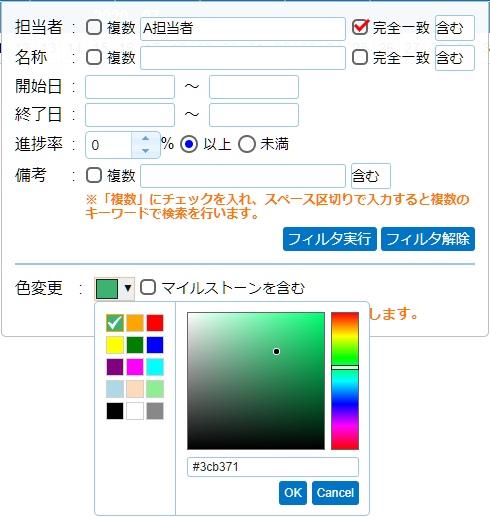Select the 未満 radio button
This screenshot has width=490, height=517.
click(247, 144)
